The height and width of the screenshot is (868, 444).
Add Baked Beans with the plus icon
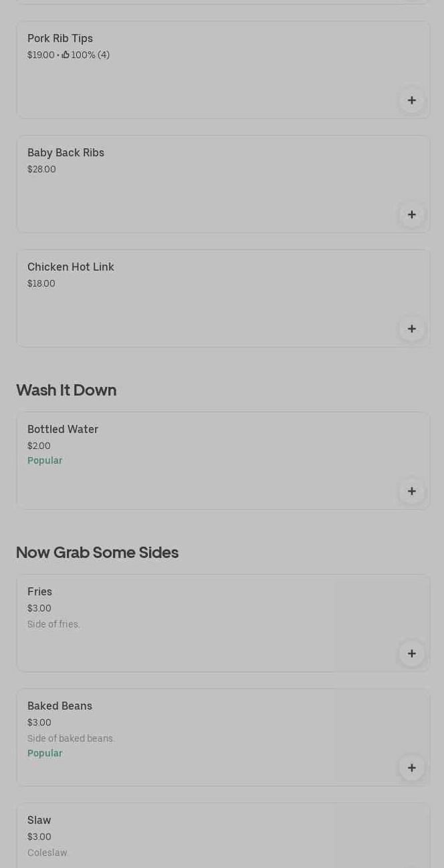click(411, 768)
